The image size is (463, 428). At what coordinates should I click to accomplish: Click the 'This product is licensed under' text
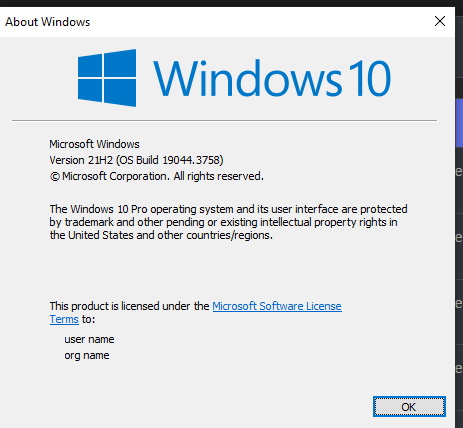click(x=129, y=306)
